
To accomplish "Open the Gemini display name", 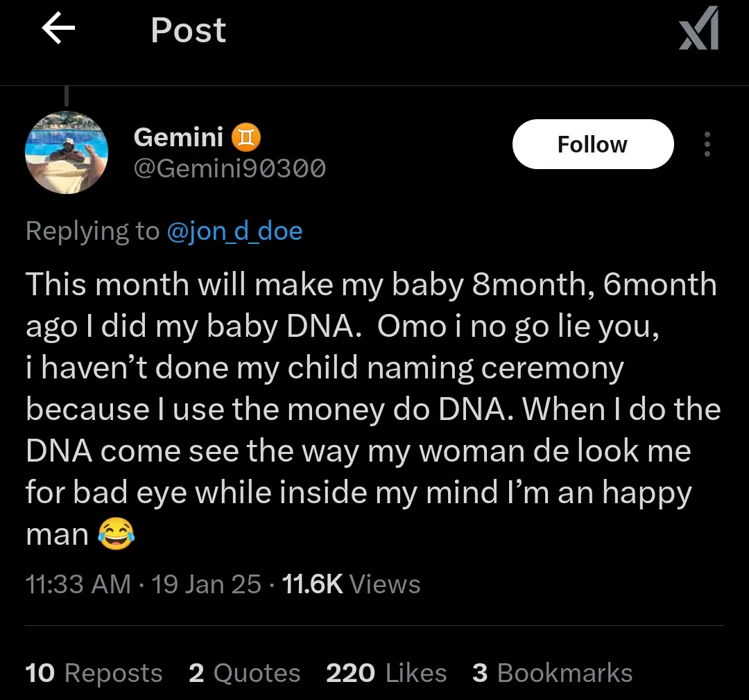I will point(178,137).
